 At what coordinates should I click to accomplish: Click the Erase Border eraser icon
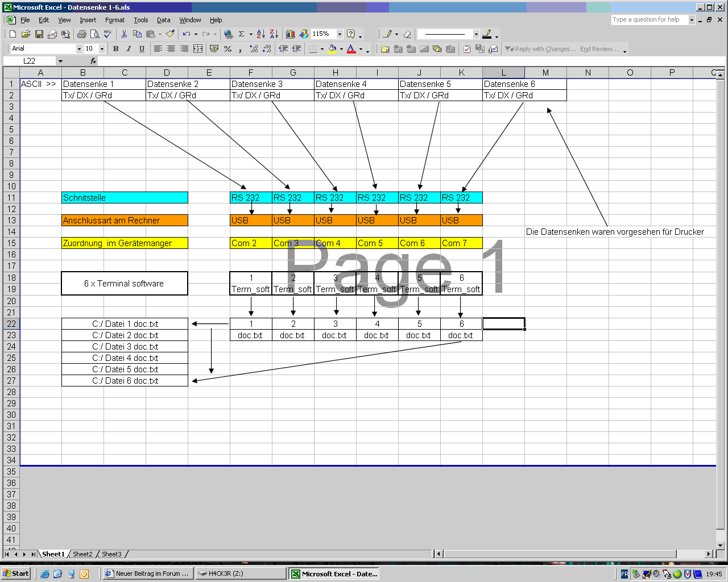point(407,34)
